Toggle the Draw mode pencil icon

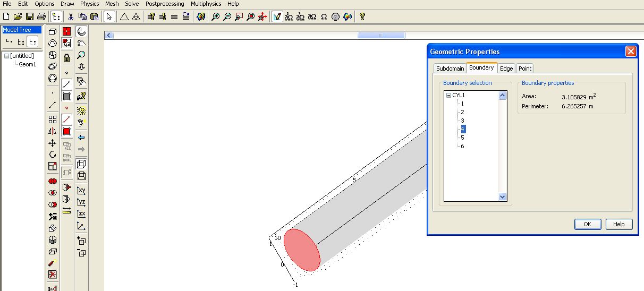coord(276,16)
